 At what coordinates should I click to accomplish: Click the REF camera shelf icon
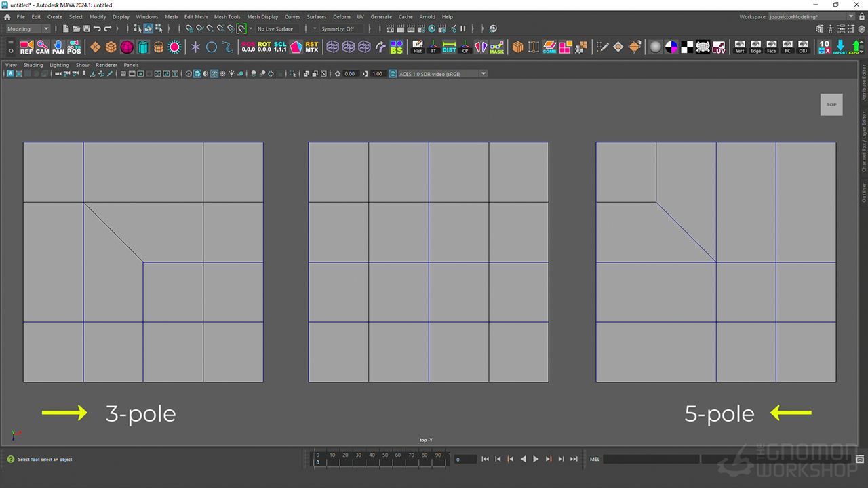(26, 47)
